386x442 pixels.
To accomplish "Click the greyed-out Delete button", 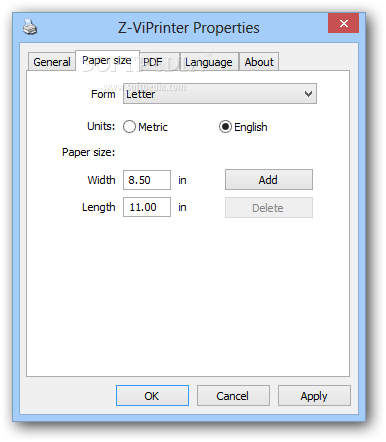I will [x=269, y=208].
